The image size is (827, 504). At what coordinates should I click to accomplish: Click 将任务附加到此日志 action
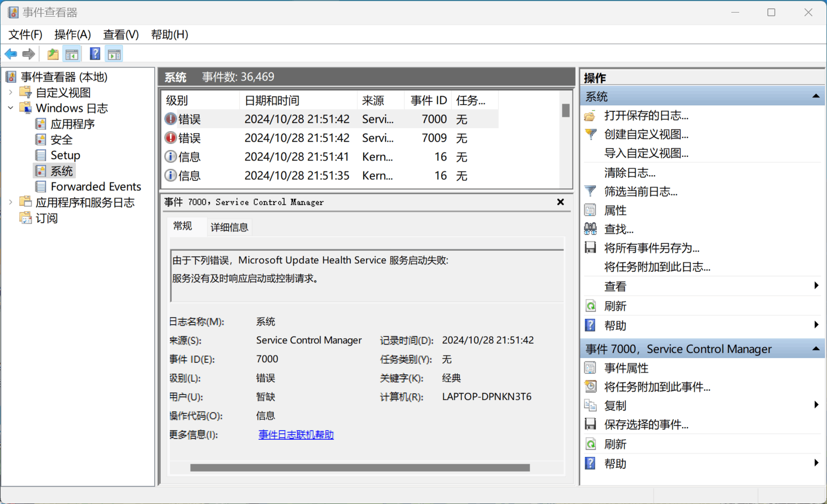click(657, 267)
